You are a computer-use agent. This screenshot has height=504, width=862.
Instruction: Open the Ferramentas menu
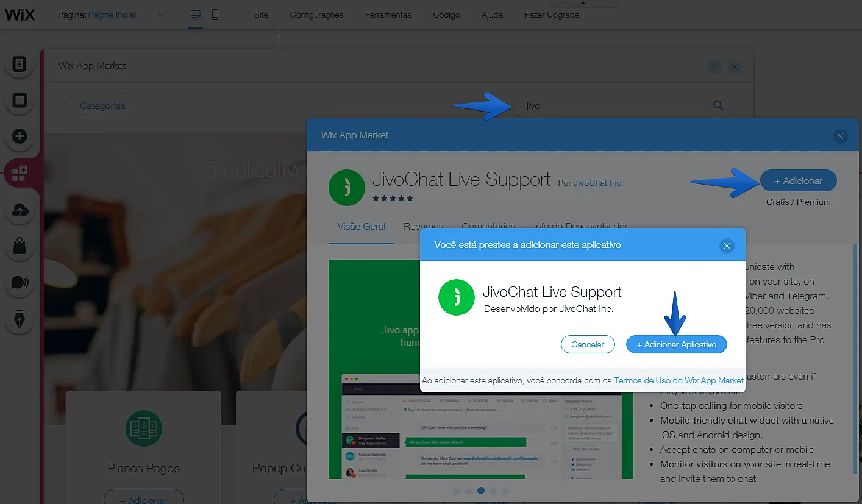pos(388,15)
